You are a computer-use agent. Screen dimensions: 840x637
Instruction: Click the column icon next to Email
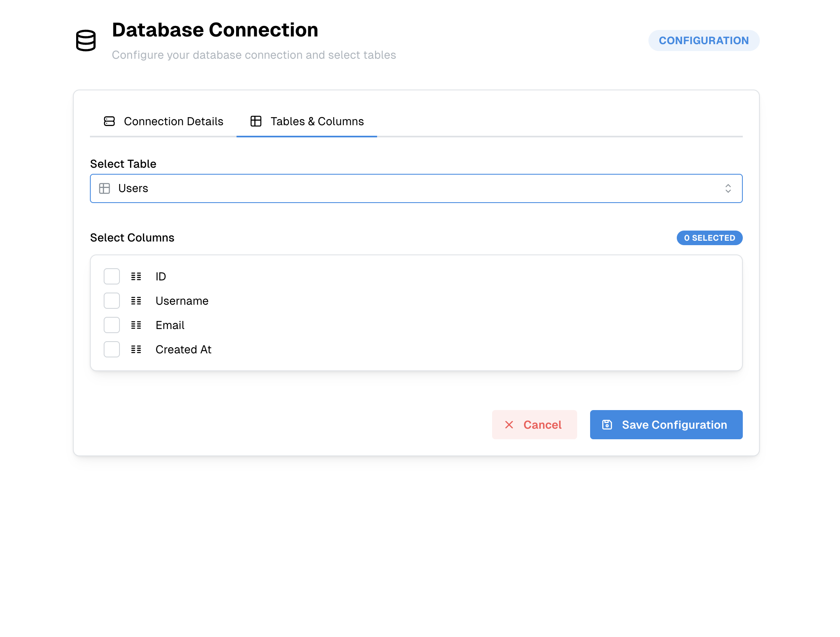click(x=136, y=325)
